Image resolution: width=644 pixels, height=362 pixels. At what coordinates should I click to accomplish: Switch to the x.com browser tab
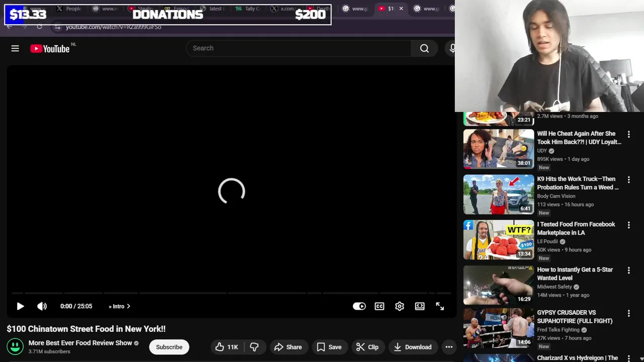click(283, 9)
